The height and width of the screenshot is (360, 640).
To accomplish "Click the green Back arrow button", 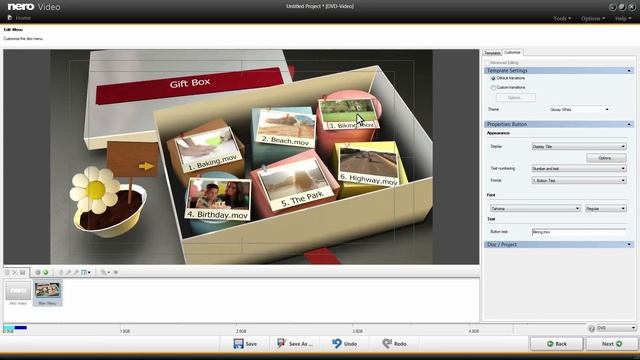I will (557, 344).
